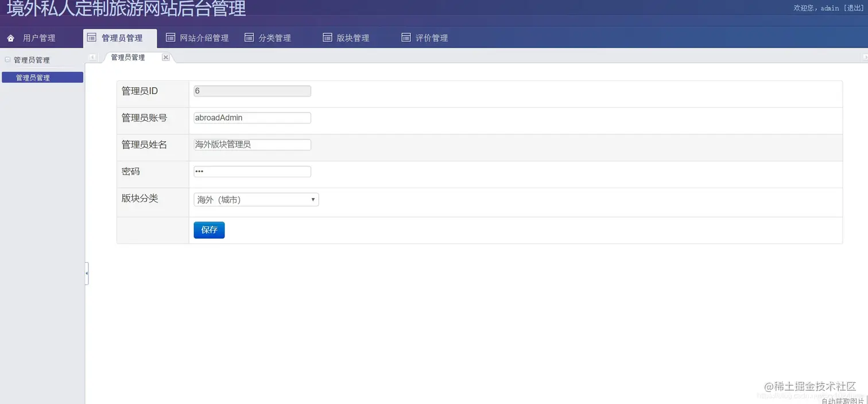Click the icon beside 版块管理
The width and height of the screenshot is (868, 404).
327,37
